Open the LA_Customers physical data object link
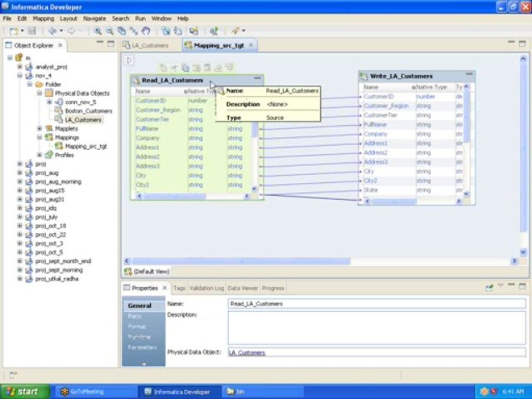The width and height of the screenshot is (532, 399). point(247,352)
